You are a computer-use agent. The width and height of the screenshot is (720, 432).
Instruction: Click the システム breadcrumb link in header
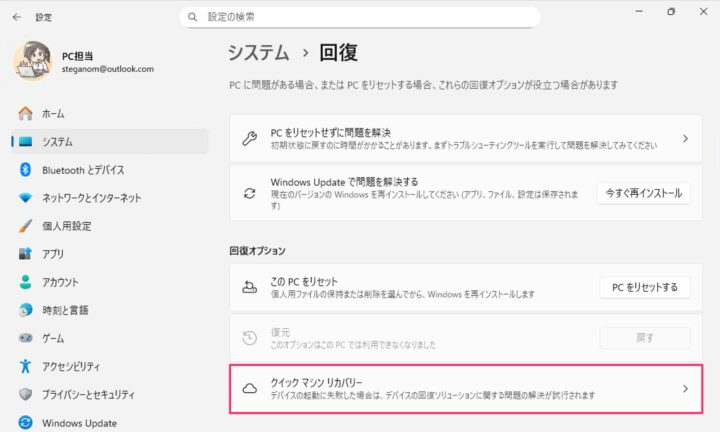pos(261,52)
